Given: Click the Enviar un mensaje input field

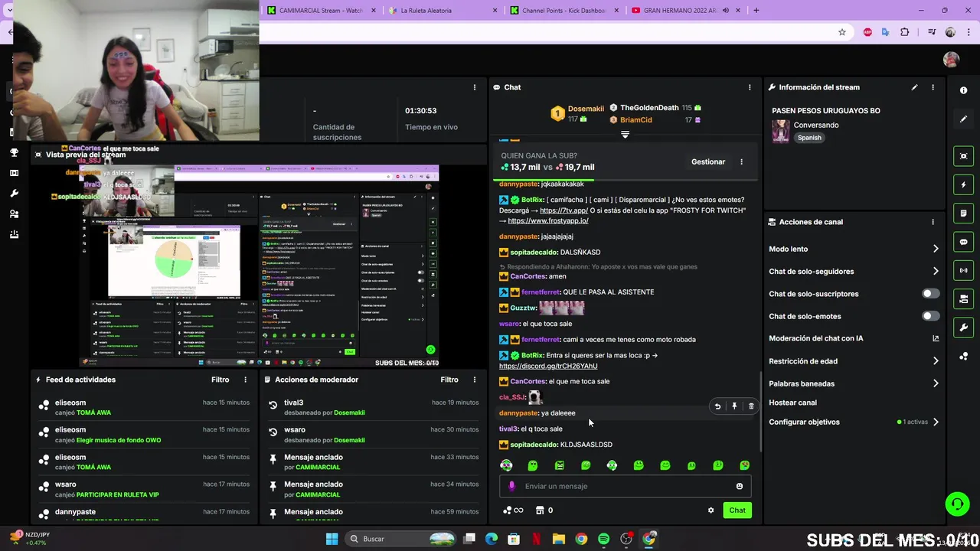Looking at the screenshot, I should click(x=626, y=486).
